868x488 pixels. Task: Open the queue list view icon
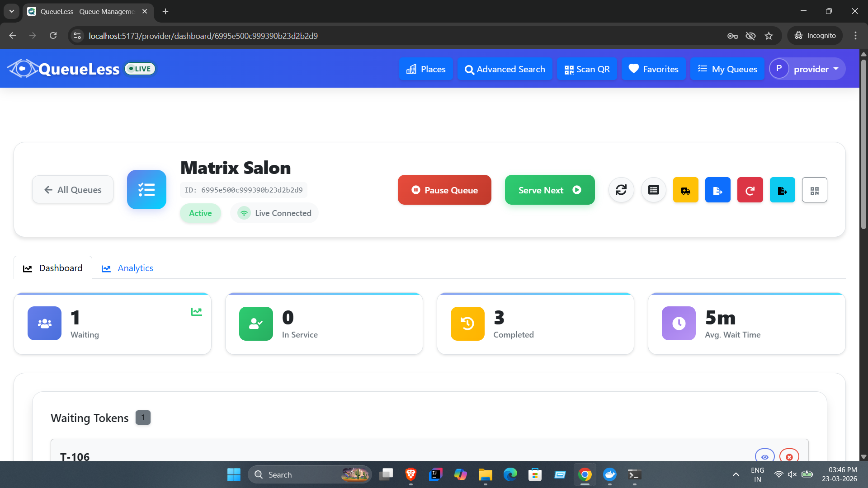click(x=653, y=190)
